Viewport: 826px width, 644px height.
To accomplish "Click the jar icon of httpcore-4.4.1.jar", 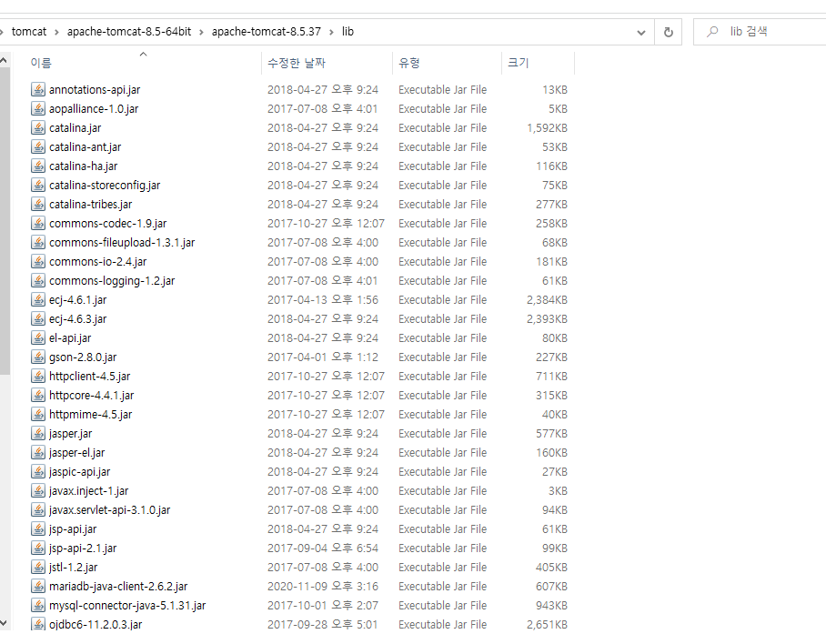I will 38,395.
